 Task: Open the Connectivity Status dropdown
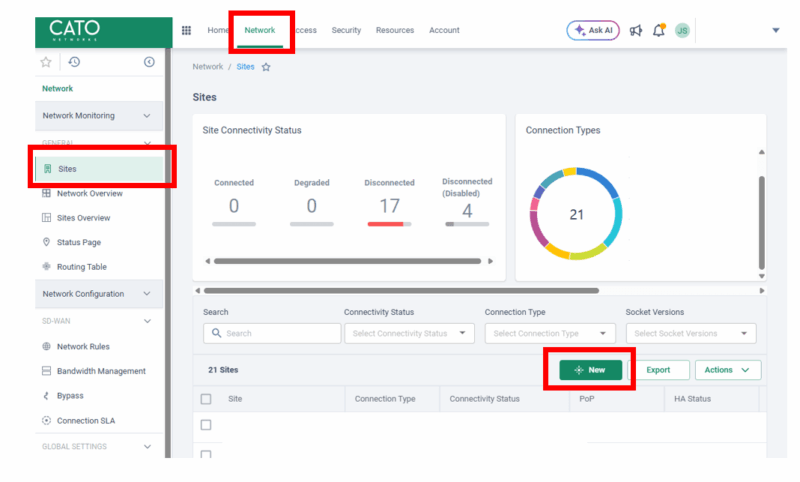409,333
